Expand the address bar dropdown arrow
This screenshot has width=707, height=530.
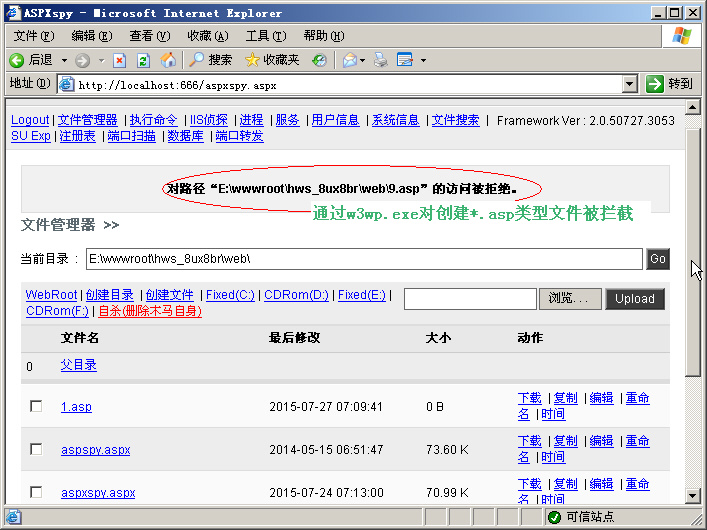click(x=629, y=84)
